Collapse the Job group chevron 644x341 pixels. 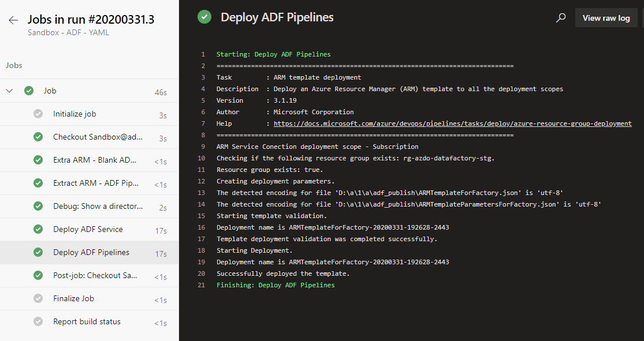tap(9, 91)
